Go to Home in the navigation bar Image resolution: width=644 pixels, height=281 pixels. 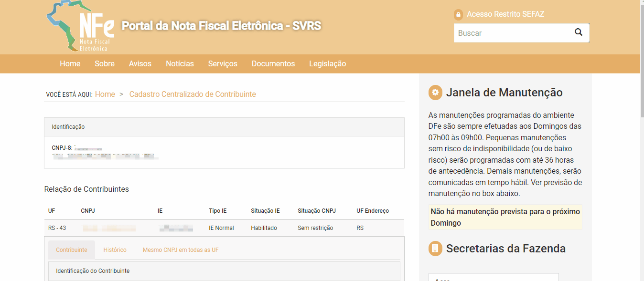[70, 64]
